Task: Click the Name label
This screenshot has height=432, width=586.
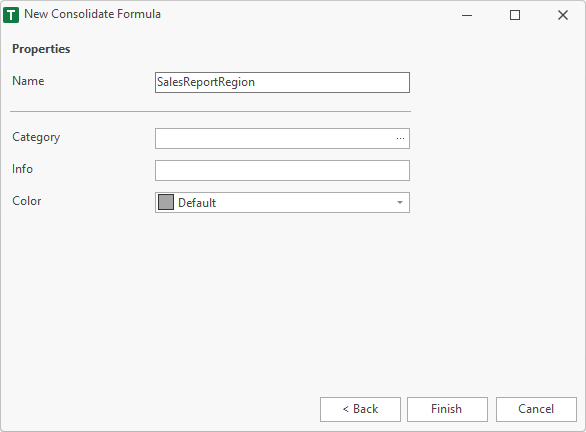Action: 28,81
